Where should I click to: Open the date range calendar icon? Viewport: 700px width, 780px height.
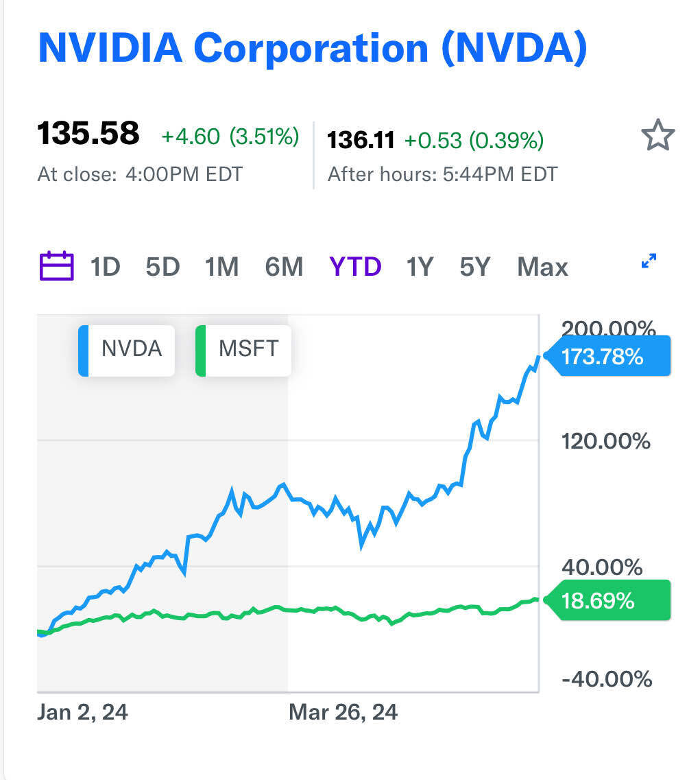click(57, 266)
